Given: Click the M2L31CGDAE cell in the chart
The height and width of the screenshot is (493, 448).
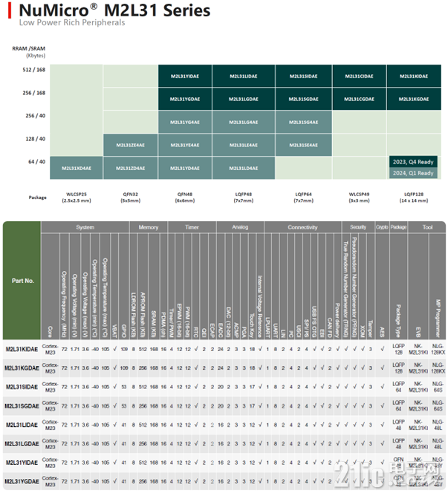Looking at the screenshot, I should click(360, 99).
